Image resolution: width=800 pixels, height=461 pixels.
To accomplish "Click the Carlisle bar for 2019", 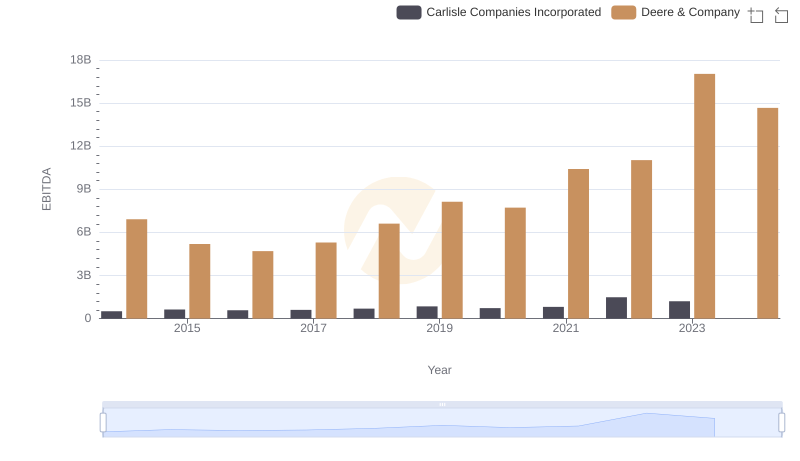I will pos(427,313).
